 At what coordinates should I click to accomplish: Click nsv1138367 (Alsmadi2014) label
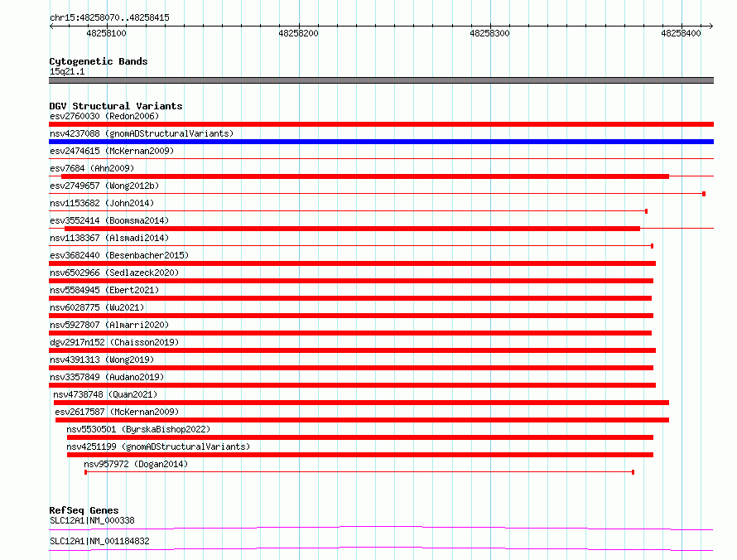(109, 238)
